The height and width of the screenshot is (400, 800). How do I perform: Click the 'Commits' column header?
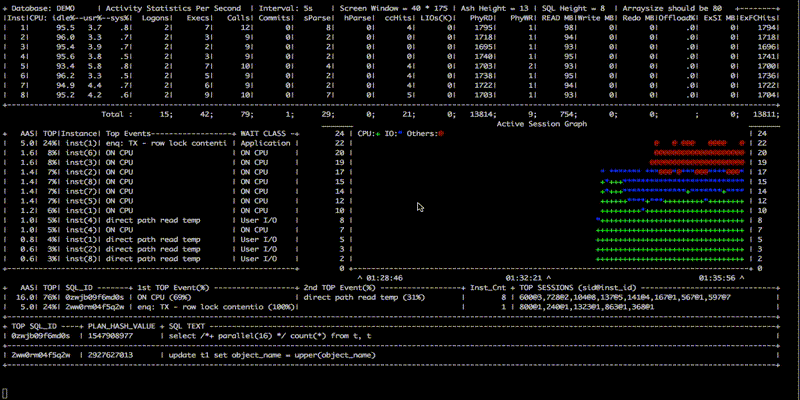pyautogui.click(x=276, y=17)
